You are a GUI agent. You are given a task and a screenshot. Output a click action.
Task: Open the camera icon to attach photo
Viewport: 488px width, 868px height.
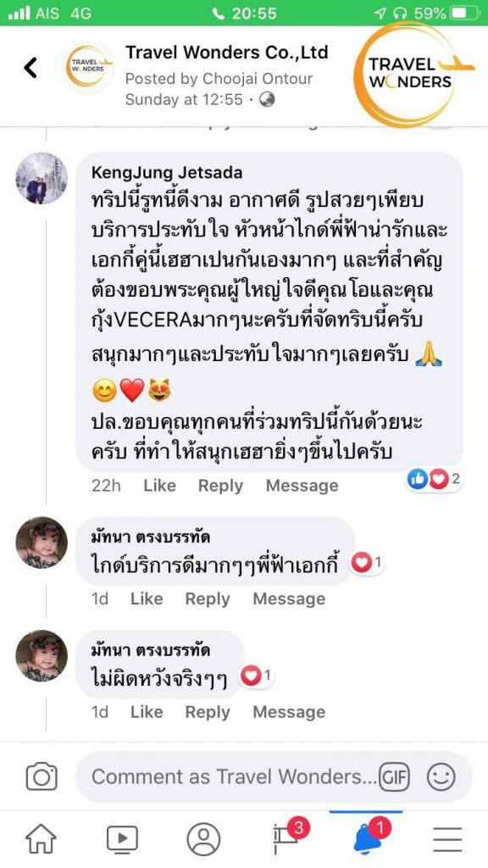(x=42, y=776)
